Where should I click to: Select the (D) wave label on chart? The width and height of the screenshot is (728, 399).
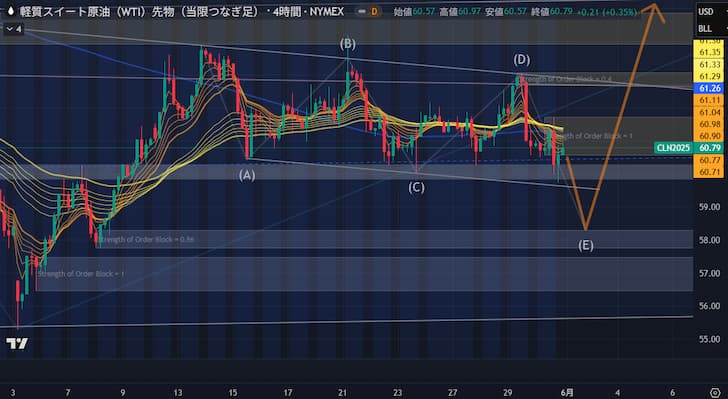coord(521,59)
